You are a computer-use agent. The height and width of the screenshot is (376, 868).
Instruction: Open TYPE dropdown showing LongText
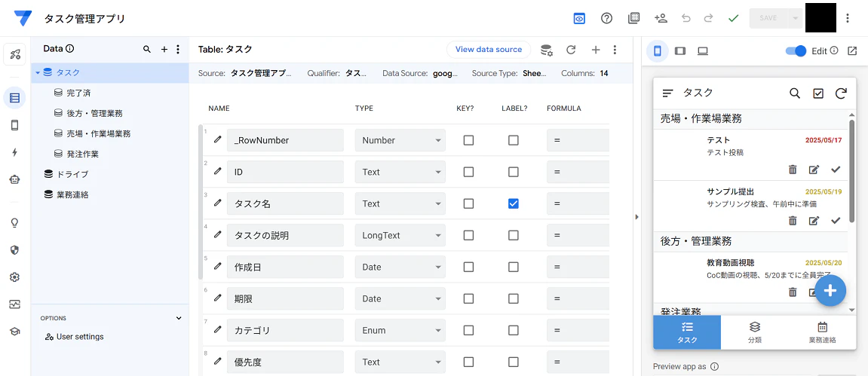tap(400, 236)
